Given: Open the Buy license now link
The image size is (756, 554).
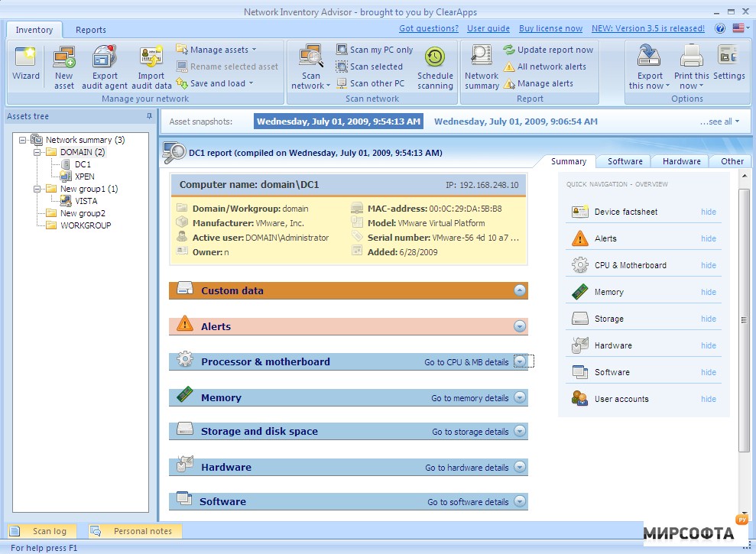Looking at the screenshot, I should coord(550,28).
